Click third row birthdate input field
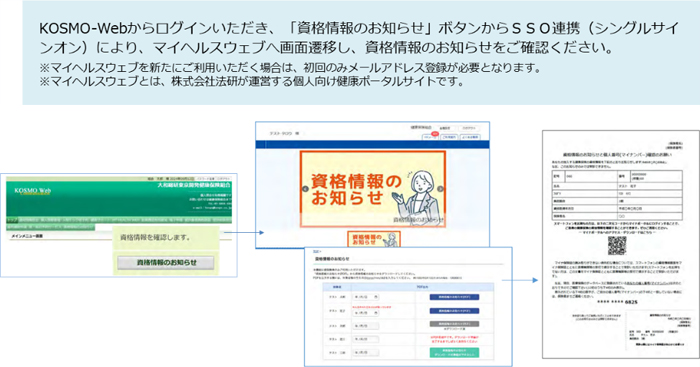This screenshot has width=700, height=367. [366, 326]
